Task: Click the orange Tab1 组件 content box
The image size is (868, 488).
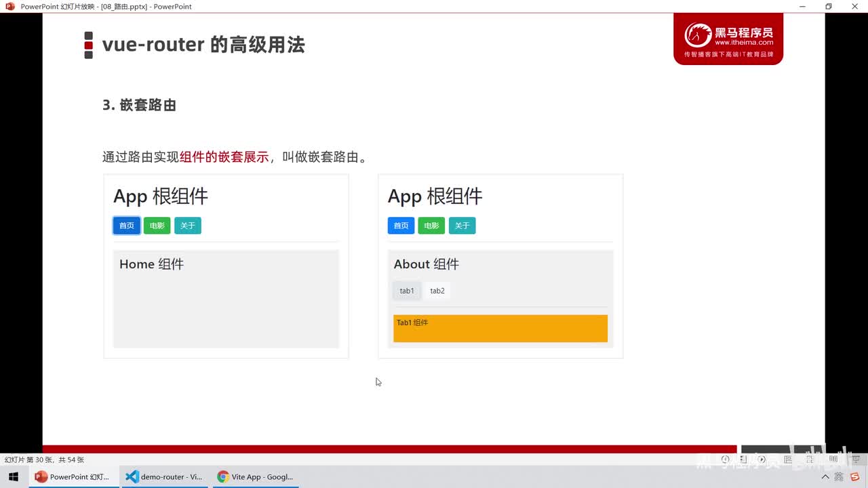Action: pyautogui.click(x=500, y=329)
